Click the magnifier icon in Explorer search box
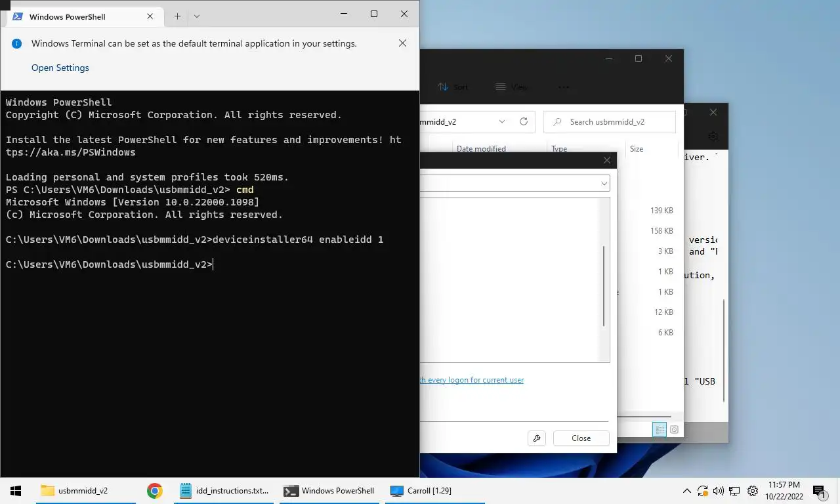Screen dimensions: 840x504 pos(557,122)
